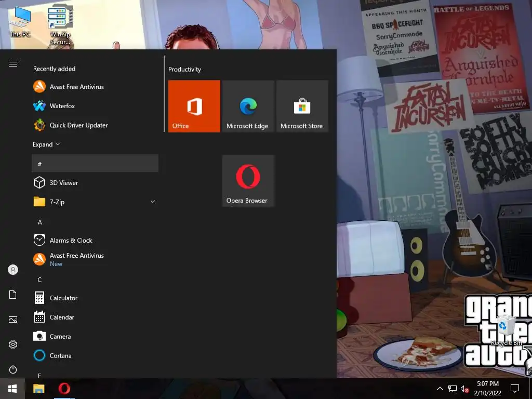Image resolution: width=532 pixels, height=399 pixels.
Task: Open the Action Center notifications icon
Action: tap(515, 389)
